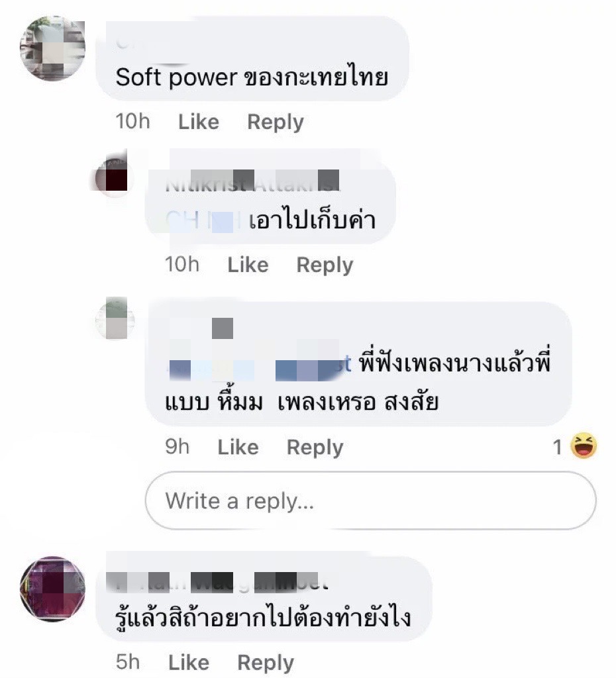Viewport: 616px width, 678px height.
Task: Open top commenter's profile picture
Action: (x=52, y=48)
